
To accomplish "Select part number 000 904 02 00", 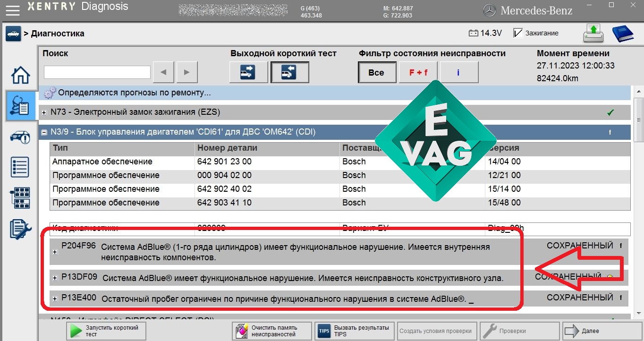I will (224, 175).
